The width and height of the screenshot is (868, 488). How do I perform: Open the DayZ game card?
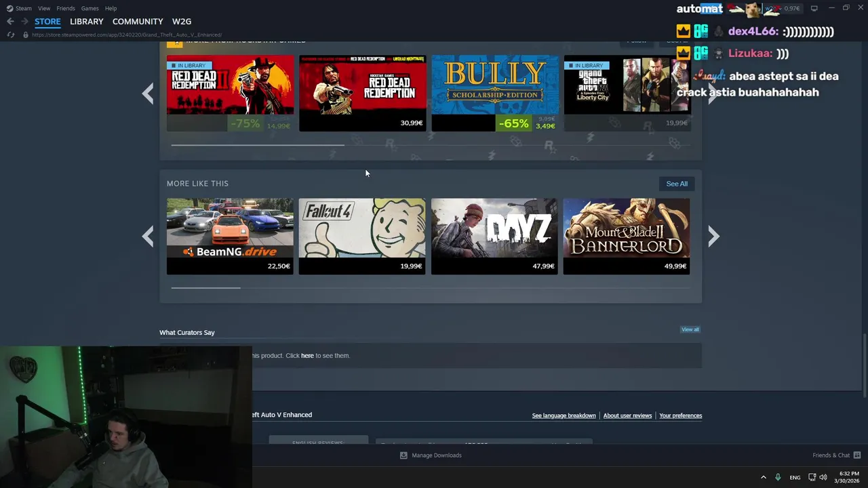[x=495, y=236]
